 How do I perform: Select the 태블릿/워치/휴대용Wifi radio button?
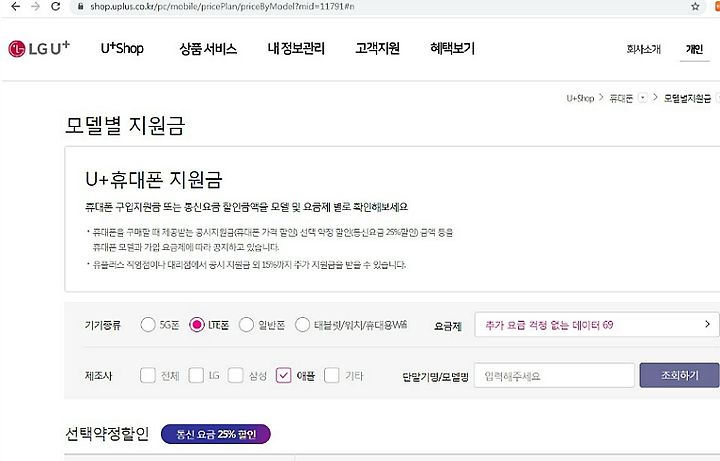(x=302, y=325)
